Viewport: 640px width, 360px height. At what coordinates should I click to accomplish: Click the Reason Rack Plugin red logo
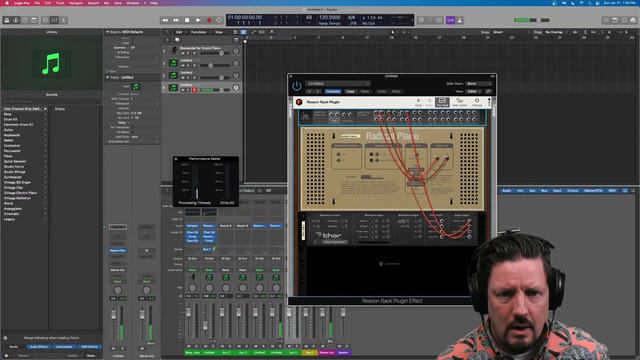299,102
